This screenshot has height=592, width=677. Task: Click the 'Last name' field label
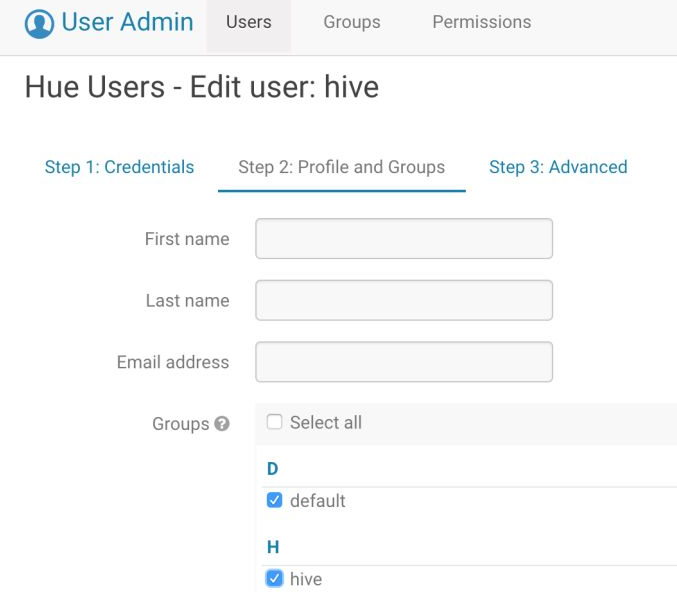(187, 301)
